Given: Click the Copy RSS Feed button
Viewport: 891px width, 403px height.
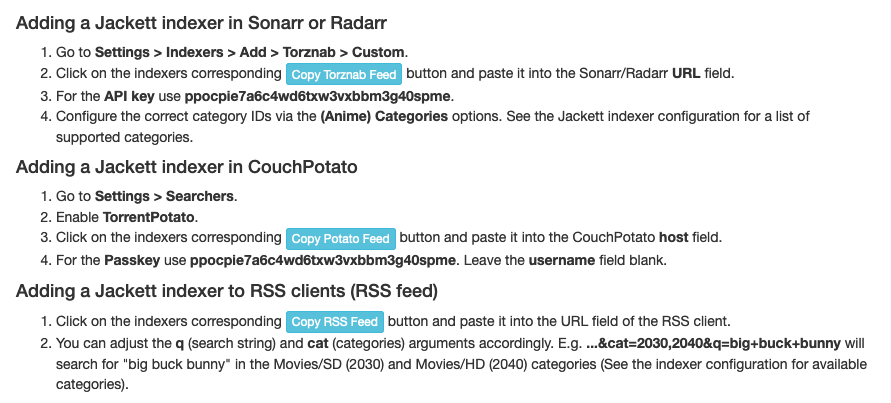Looking at the screenshot, I should [335, 322].
